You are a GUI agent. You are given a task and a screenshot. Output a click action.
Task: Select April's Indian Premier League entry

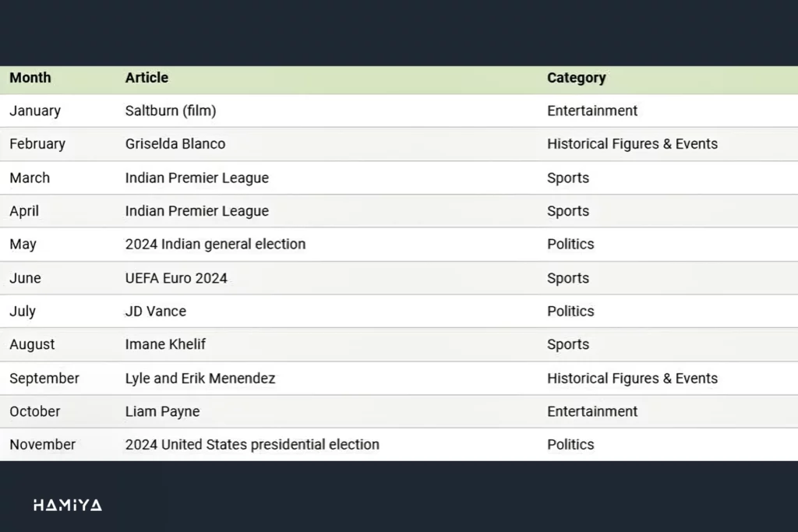[196, 211]
